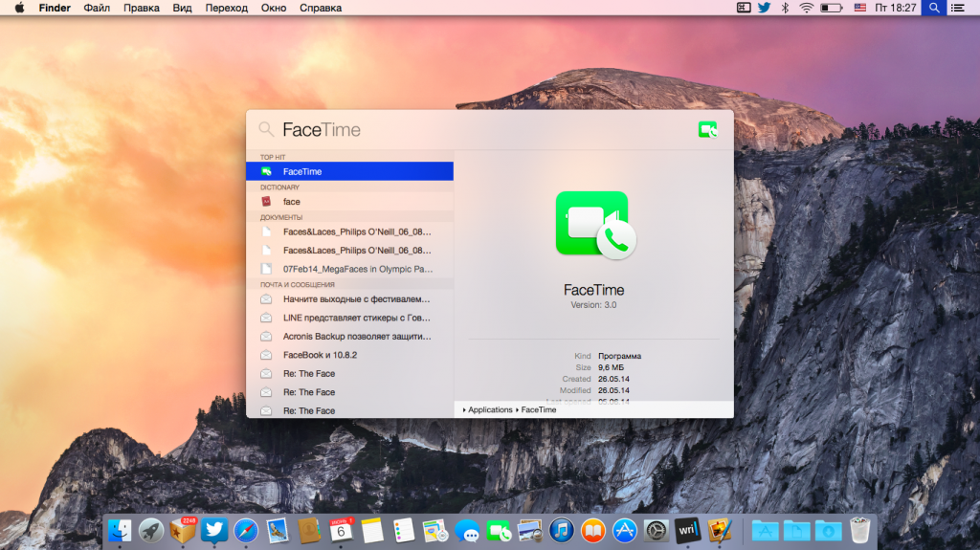Open Twitter app in the Dock

[x=213, y=531]
